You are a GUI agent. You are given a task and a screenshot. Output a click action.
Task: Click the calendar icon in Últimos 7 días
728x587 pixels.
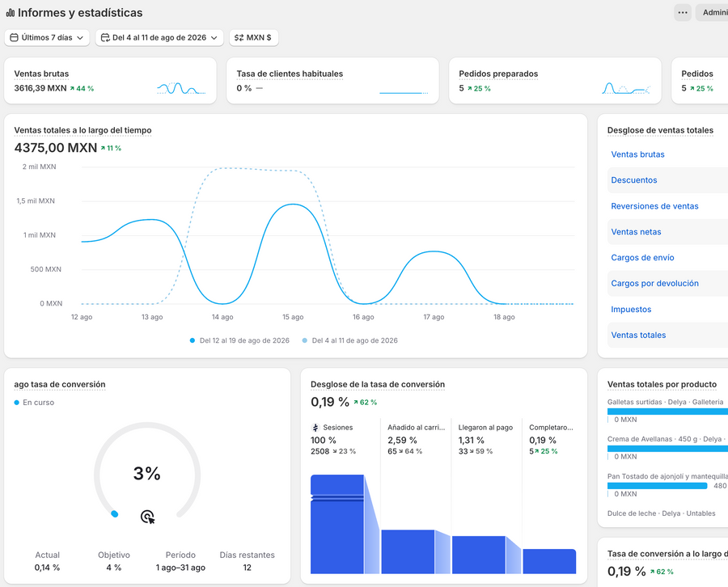coord(15,37)
